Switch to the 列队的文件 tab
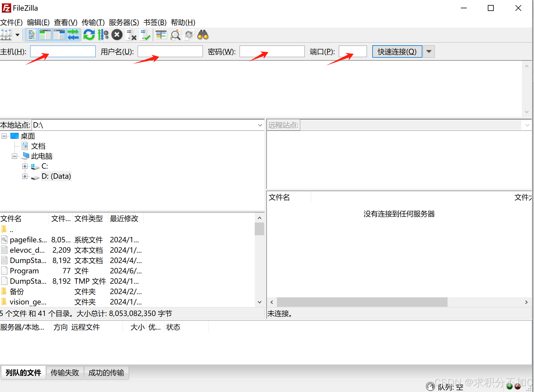Screen dimensions: 534x392 [x=23, y=373]
